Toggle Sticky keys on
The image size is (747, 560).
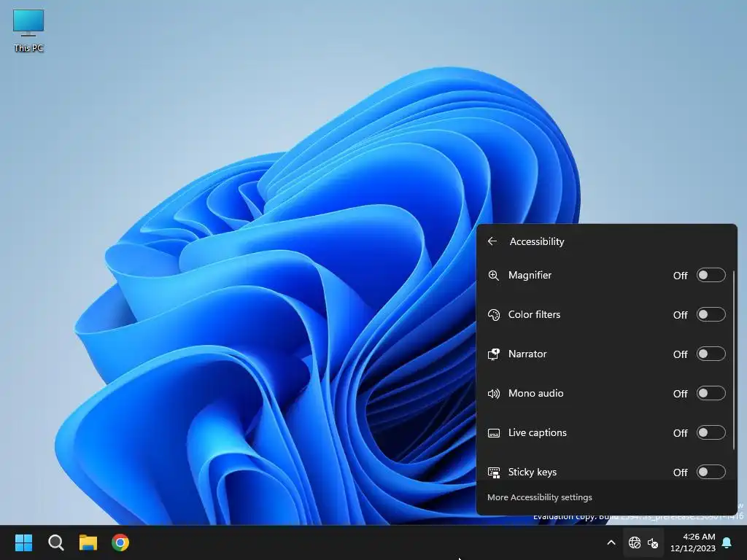click(x=711, y=472)
